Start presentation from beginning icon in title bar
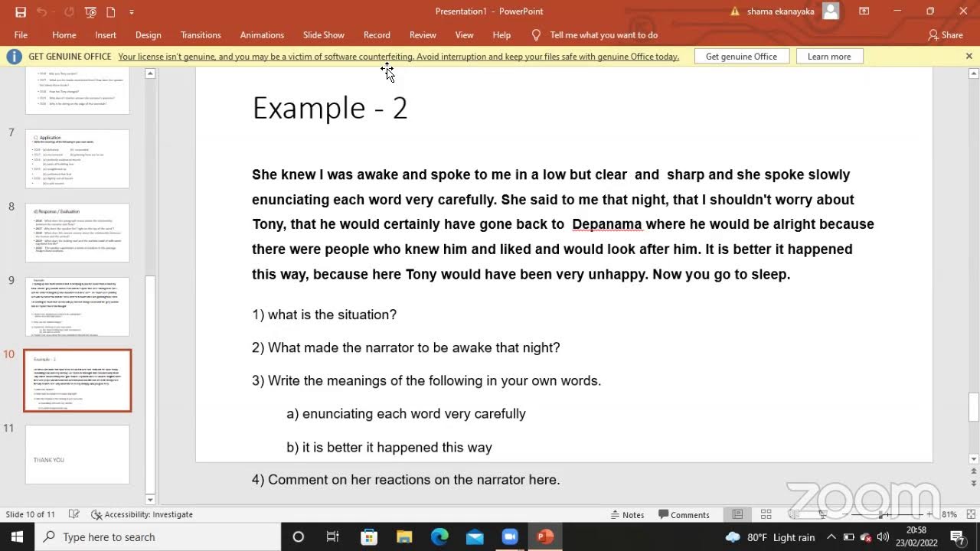This screenshot has height=551, width=980. pyautogui.click(x=90, y=11)
